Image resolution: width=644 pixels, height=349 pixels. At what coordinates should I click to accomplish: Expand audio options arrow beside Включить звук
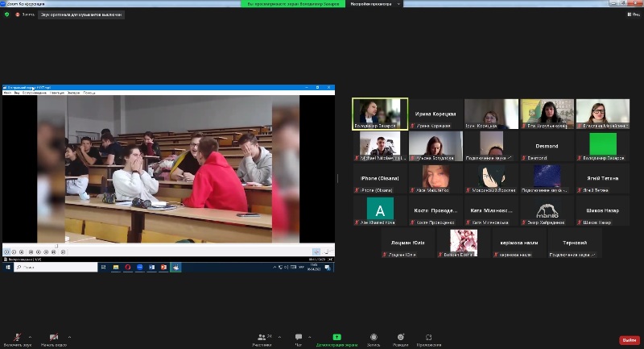pos(31,336)
